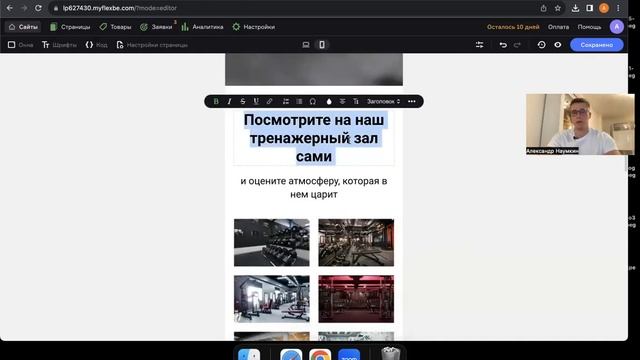The image size is (640, 360).
Task: Open the Помощь help link
Action: tap(589, 27)
